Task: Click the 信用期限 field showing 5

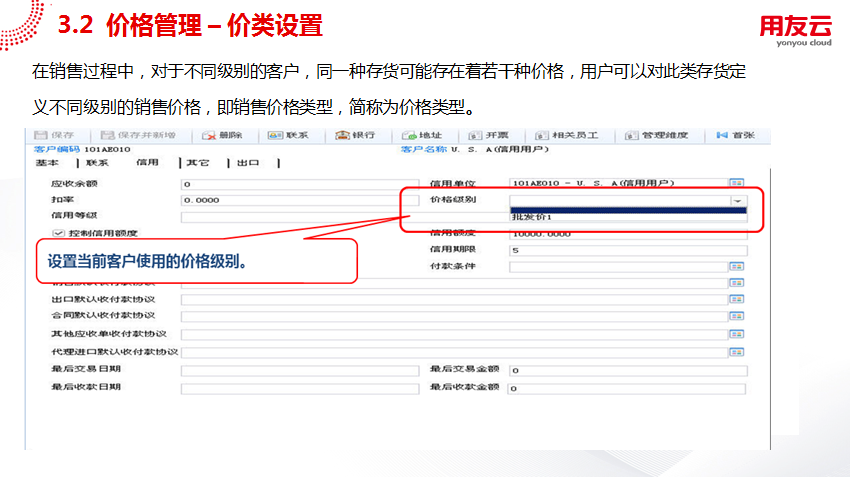Action: click(x=628, y=250)
